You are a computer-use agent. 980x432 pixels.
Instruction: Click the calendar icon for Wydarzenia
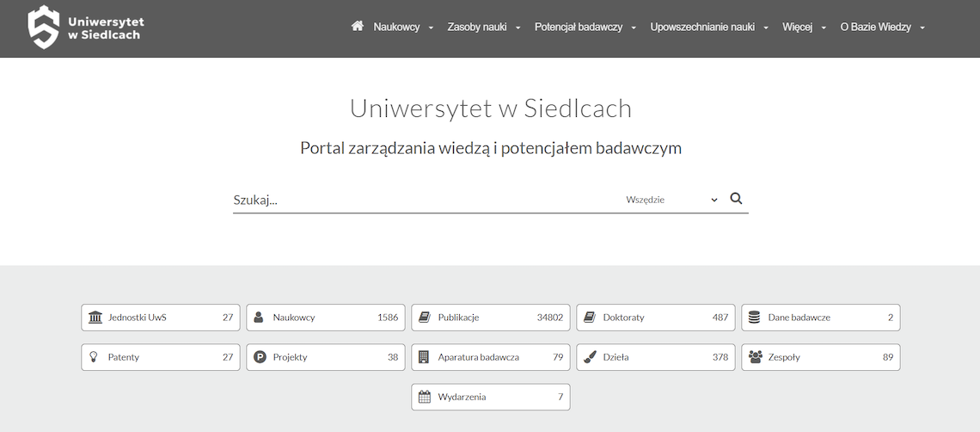tap(425, 397)
